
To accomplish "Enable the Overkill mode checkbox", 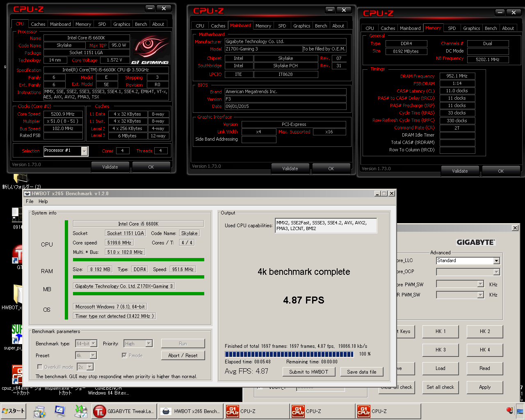I will point(40,367).
